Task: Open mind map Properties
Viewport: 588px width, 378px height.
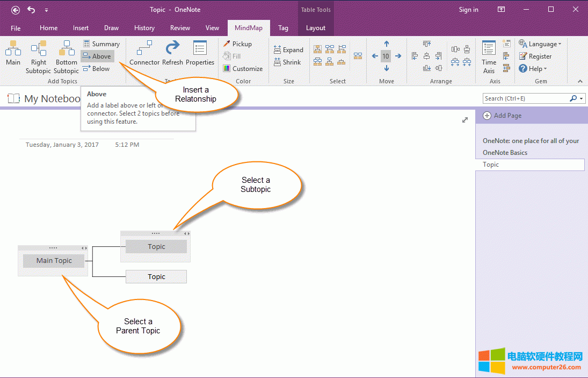Action: [200, 54]
